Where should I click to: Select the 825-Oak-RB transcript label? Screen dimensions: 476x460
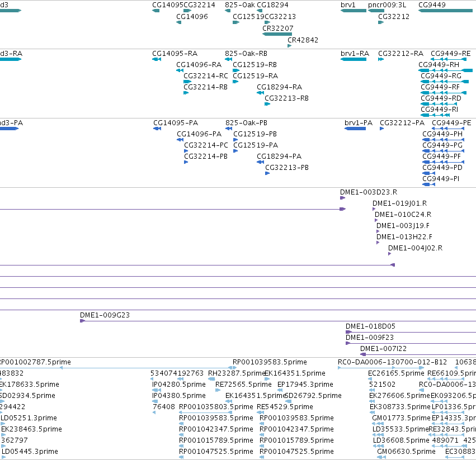[x=246, y=54]
